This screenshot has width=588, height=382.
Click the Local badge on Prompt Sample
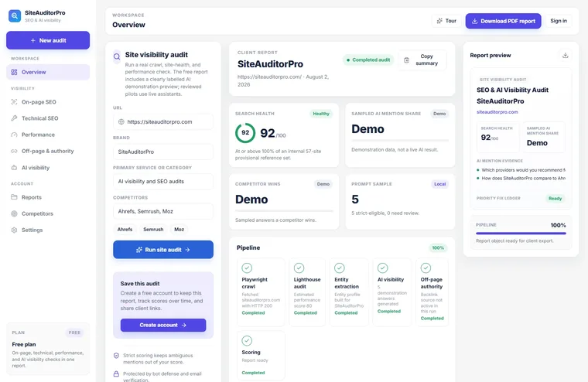coord(440,184)
